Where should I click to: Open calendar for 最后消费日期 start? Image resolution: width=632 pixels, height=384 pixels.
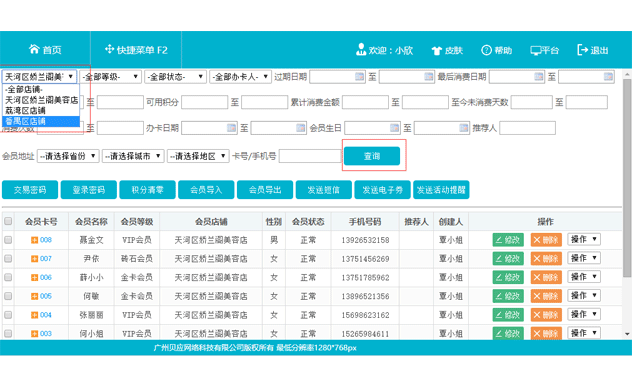[x=538, y=77]
